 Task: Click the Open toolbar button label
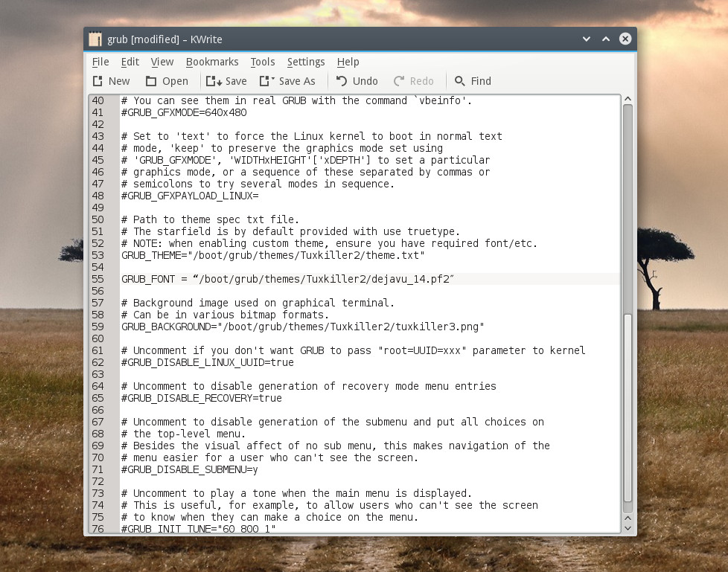[175, 81]
